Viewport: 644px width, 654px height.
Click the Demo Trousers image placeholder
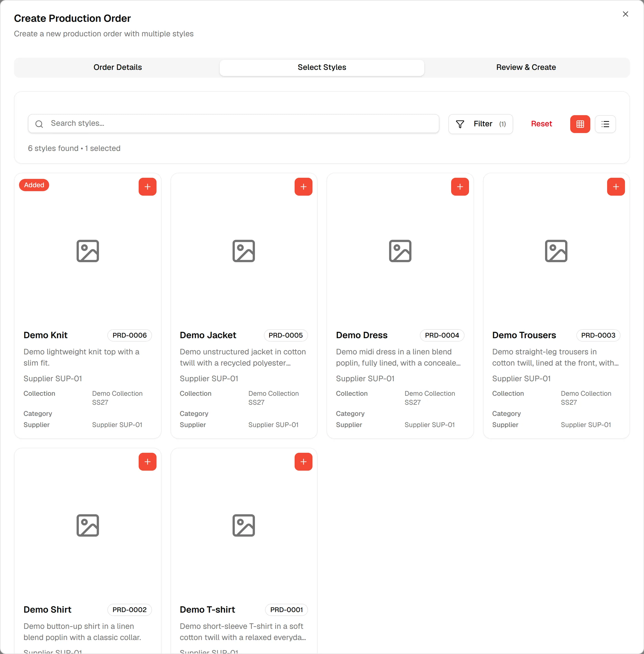tap(556, 251)
